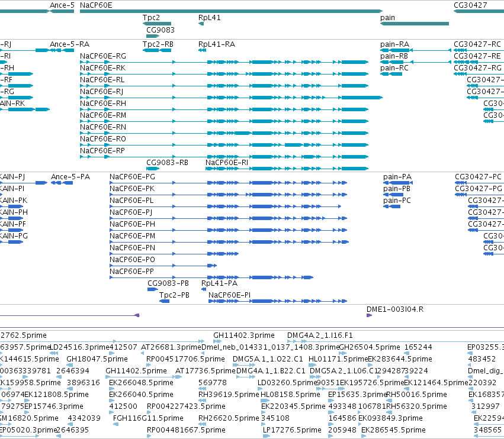Click the pain-RC transcript label
This screenshot has width=504, height=439.
coord(394,68)
